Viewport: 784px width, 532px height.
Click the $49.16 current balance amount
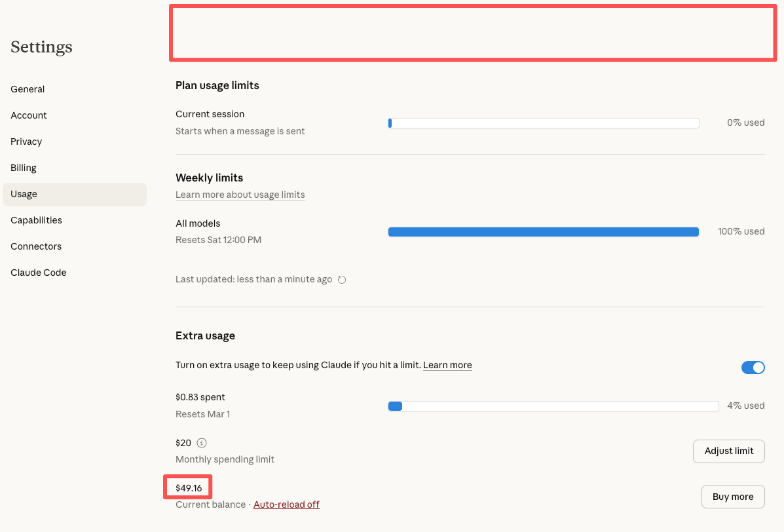click(x=187, y=488)
